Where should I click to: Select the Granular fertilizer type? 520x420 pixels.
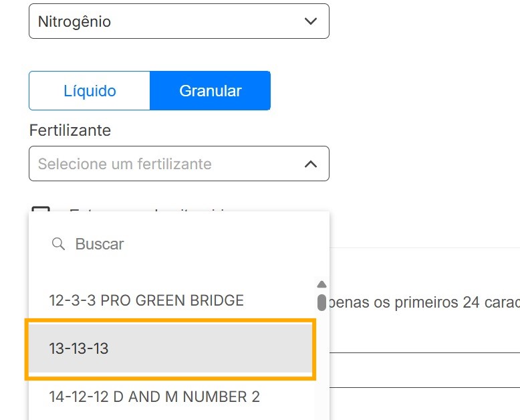[x=211, y=91]
